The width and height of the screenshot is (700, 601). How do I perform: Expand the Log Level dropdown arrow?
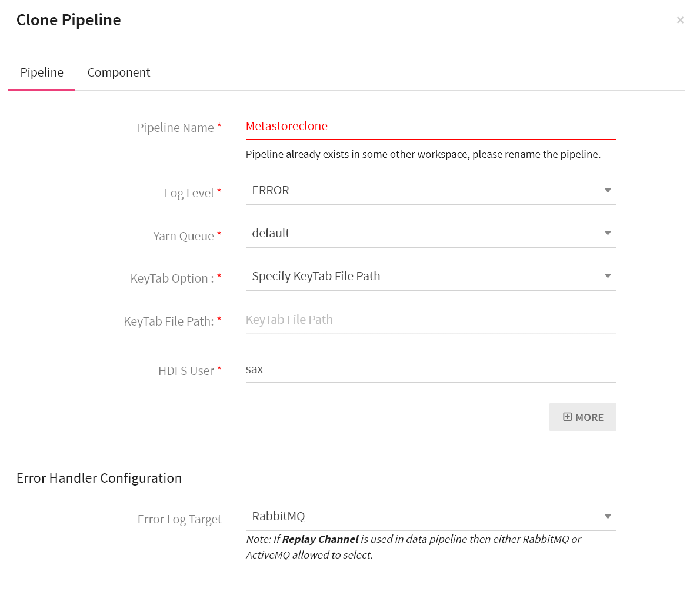click(x=608, y=191)
